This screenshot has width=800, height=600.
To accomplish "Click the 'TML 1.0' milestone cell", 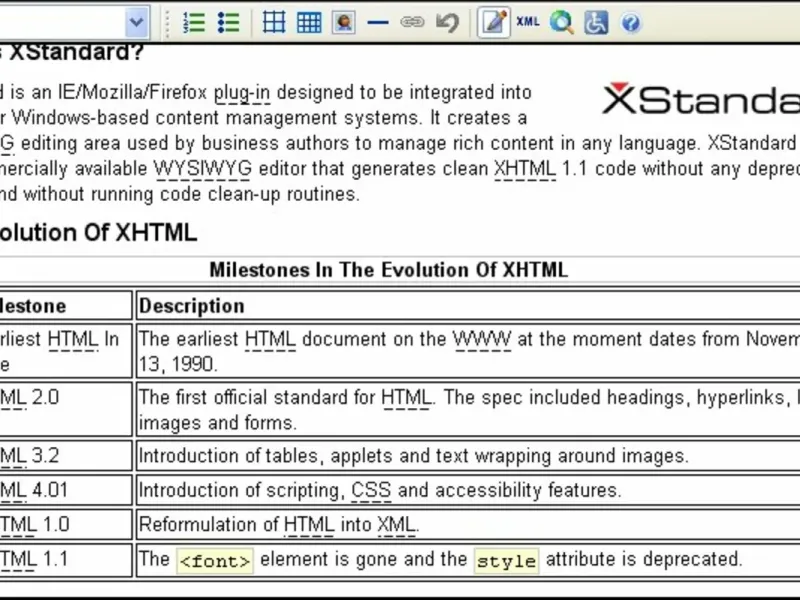I will click(65, 524).
